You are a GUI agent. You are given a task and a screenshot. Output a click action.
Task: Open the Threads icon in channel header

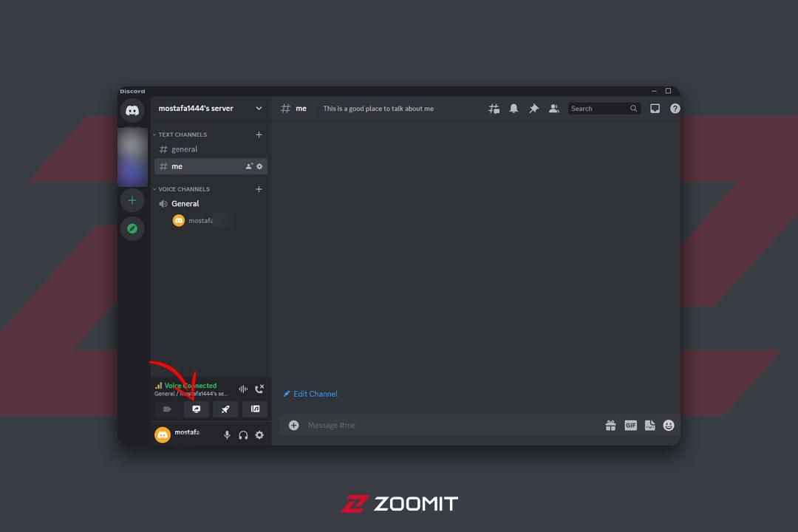pyautogui.click(x=494, y=109)
